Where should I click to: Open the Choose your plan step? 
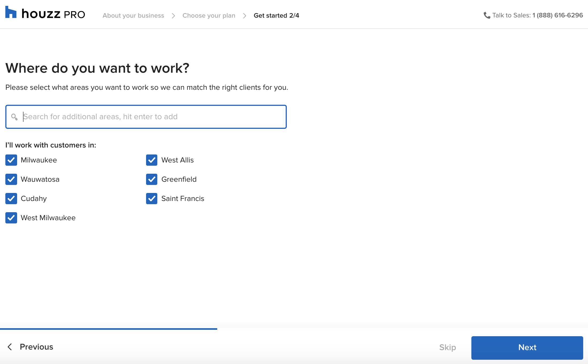click(209, 15)
